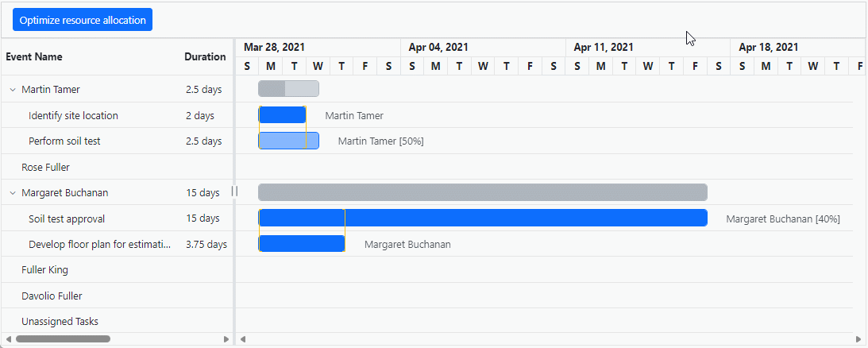Collapse the Margaret Buchanan resource group
The width and height of the screenshot is (868, 348).
tap(13, 193)
